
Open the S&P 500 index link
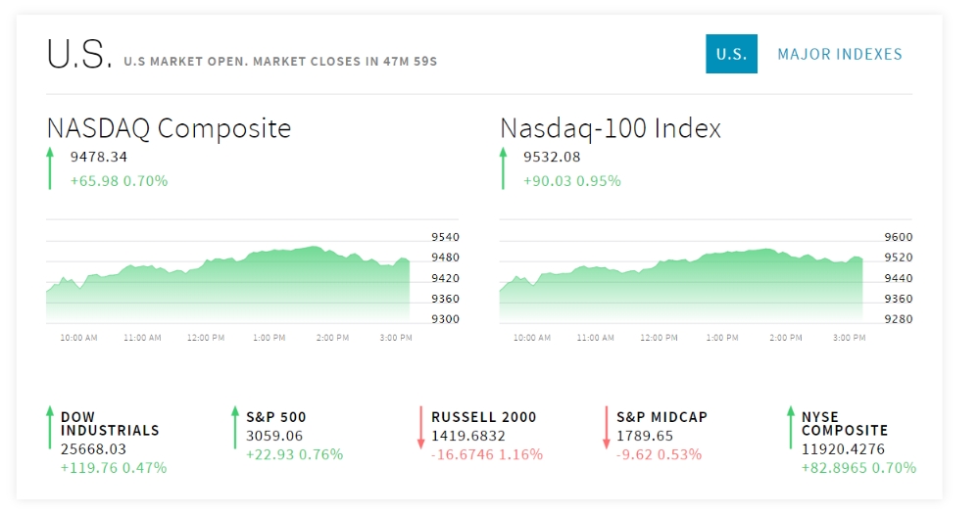(276, 417)
